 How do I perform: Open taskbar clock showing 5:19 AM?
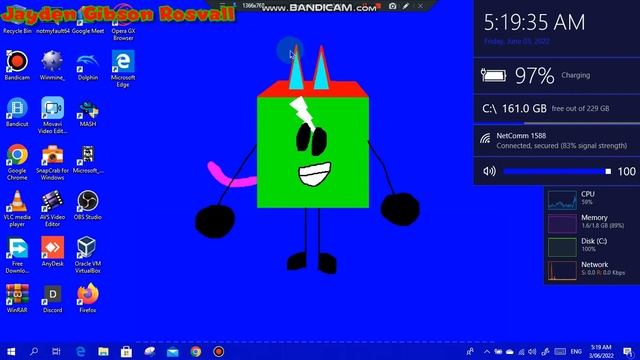602,351
